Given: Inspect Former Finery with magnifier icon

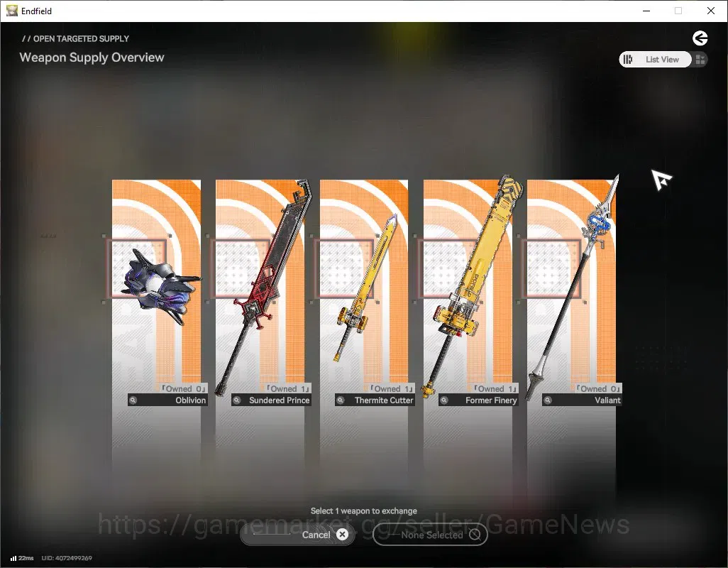Looking at the screenshot, I should pos(444,400).
